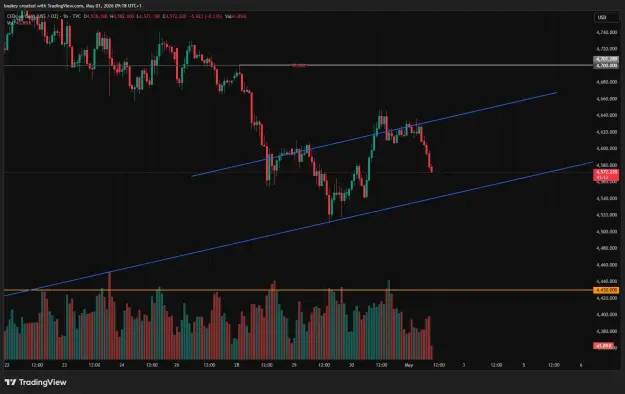625x394 pixels.
Task: Click the 6 date on time axis
Action: [581, 365]
